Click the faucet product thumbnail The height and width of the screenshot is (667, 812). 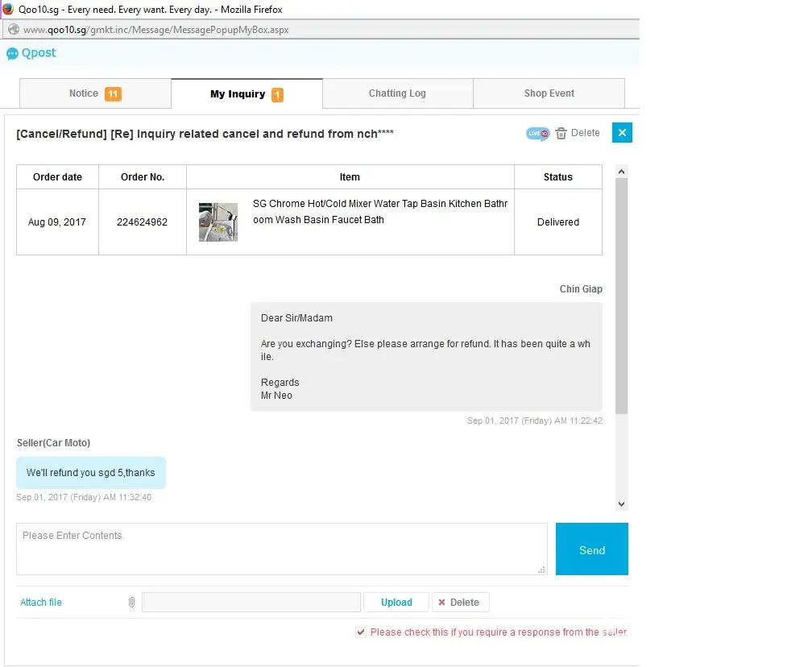point(218,222)
